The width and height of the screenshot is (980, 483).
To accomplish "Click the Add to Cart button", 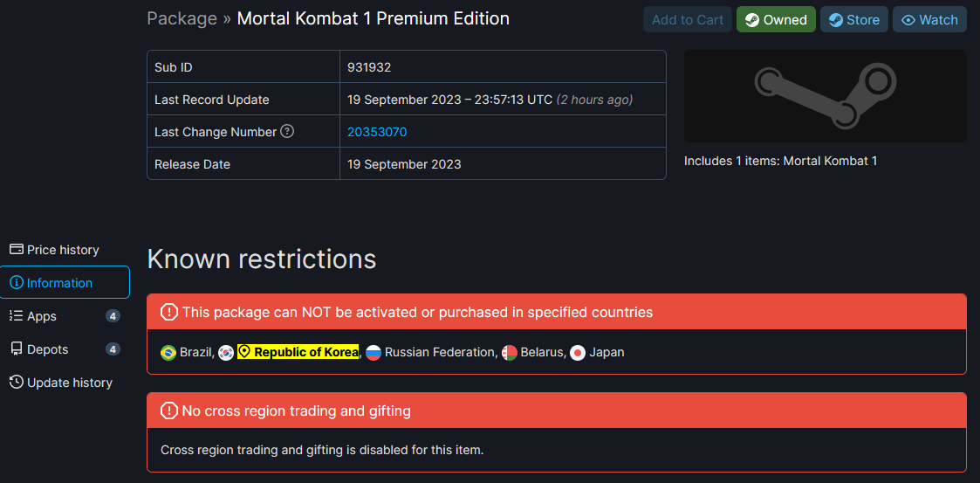I will [688, 19].
